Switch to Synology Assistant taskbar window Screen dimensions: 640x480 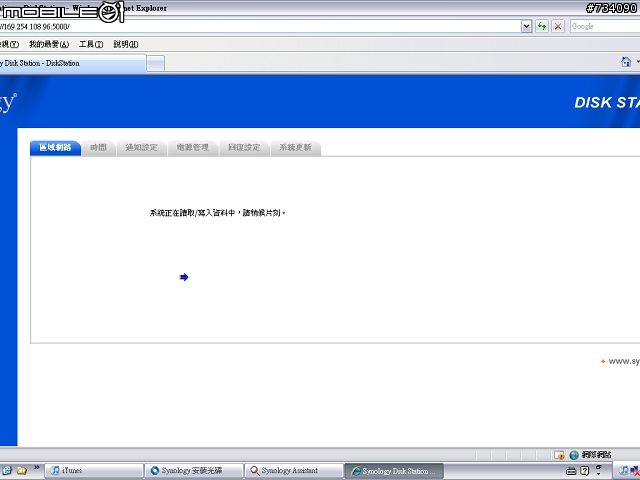pos(294,471)
